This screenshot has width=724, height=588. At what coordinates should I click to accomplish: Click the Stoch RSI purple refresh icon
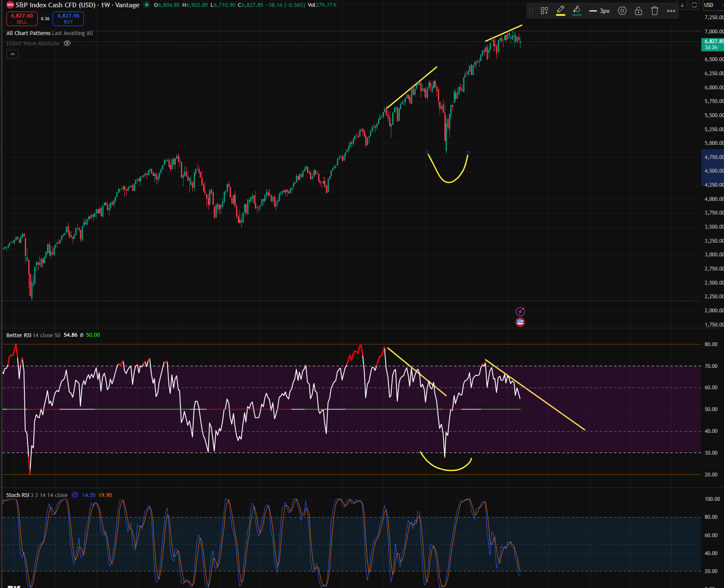click(x=75, y=495)
